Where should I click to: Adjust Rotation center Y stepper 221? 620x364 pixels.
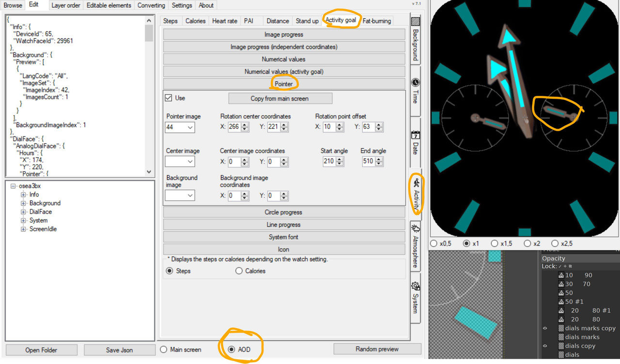pos(284,127)
